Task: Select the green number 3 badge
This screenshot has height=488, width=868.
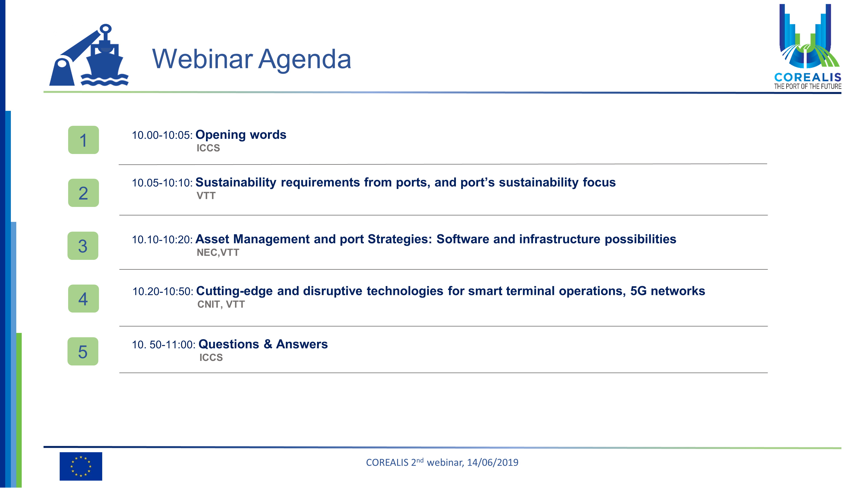Action: (x=83, y=246)
